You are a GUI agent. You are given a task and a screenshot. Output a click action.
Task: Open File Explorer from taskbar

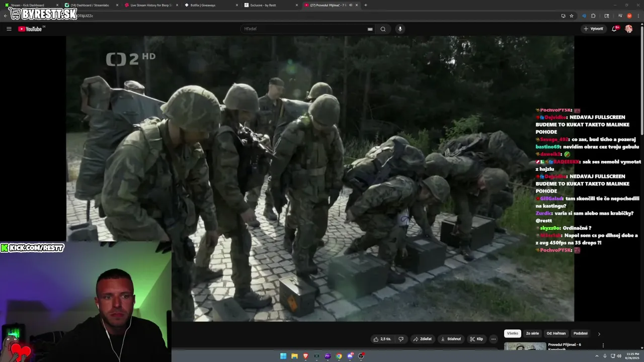click(294, 356)
